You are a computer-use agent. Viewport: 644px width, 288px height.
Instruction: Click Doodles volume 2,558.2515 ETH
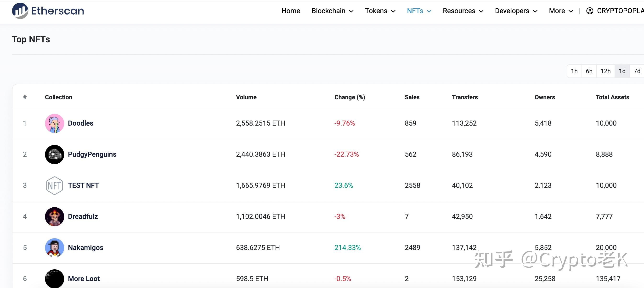(260, 123)
